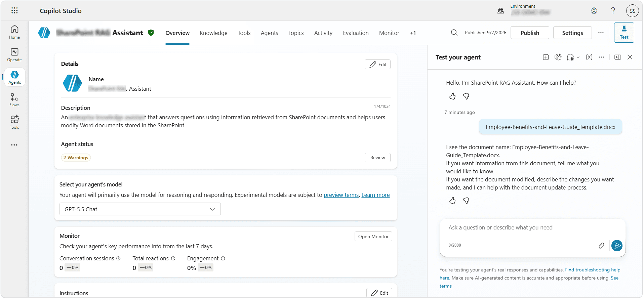
Task: Open Find troubleshooting help link
Action: (x=593, y=270)
